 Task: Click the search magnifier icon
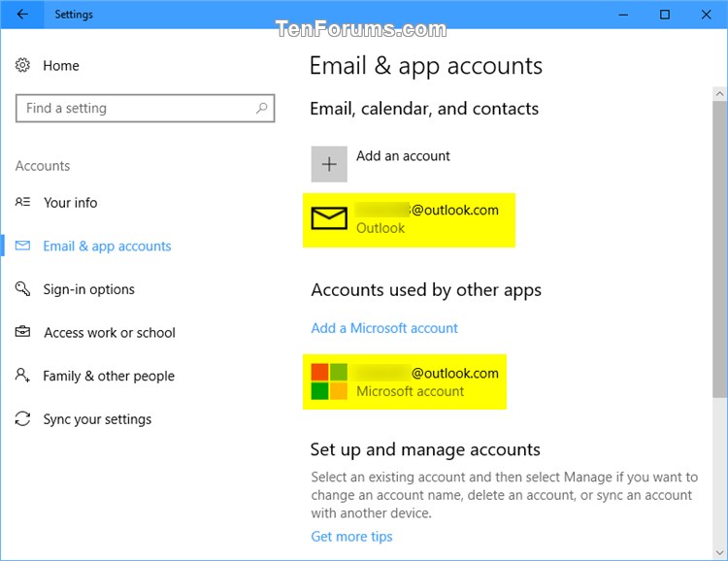point(262,108)
